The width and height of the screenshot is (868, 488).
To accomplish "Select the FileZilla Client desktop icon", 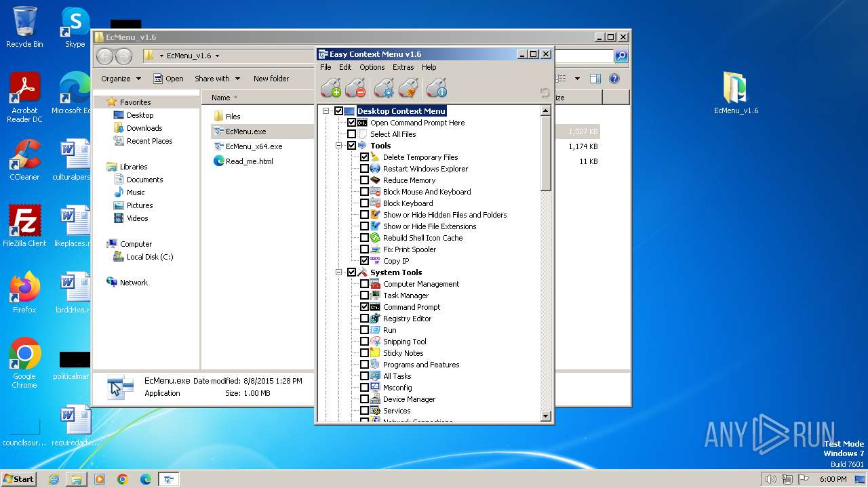I will pos(24,226).
